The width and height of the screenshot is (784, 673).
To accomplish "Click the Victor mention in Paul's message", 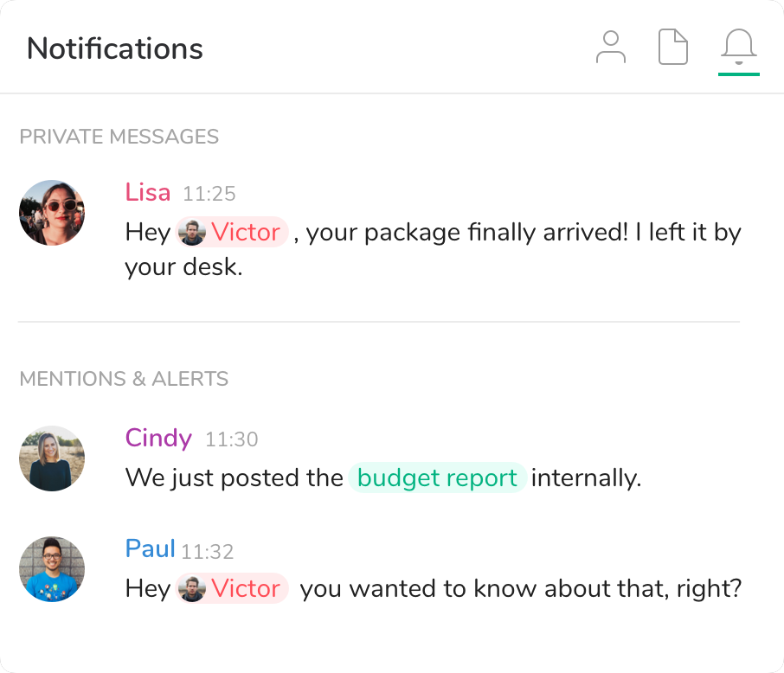I will coord(232,589).
